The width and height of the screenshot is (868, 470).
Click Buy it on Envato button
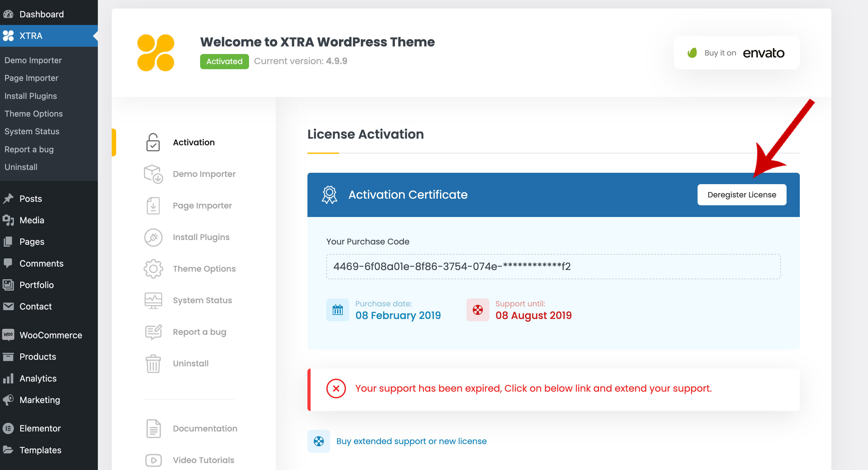tap(736, 53)
